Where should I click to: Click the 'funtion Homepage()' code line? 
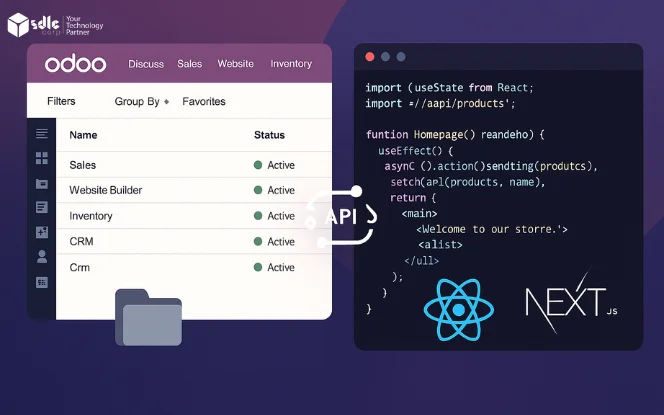(x=455, y=135)
